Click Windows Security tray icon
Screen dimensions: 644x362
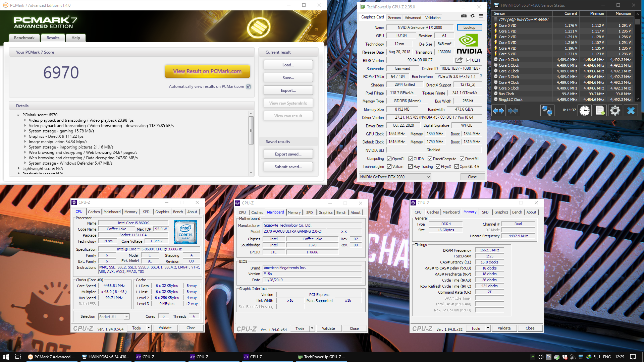coord(565,357)
